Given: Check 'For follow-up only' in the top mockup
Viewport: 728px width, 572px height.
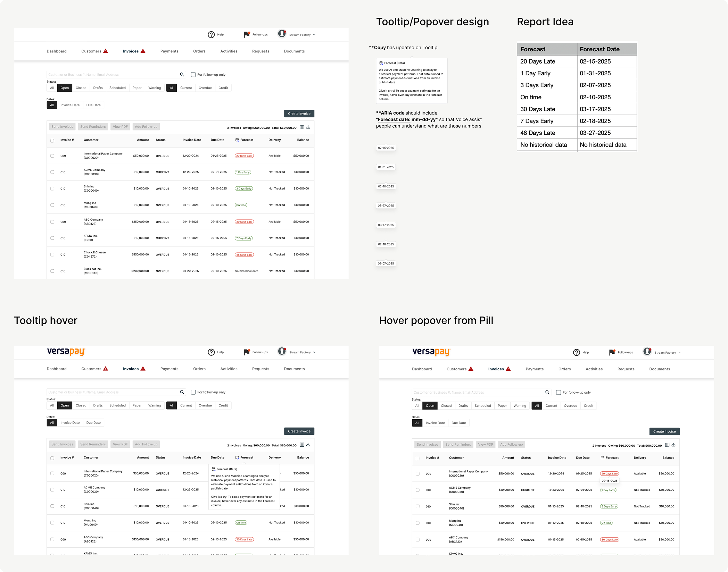Looking at the screenshot, I should click(193, 75).
